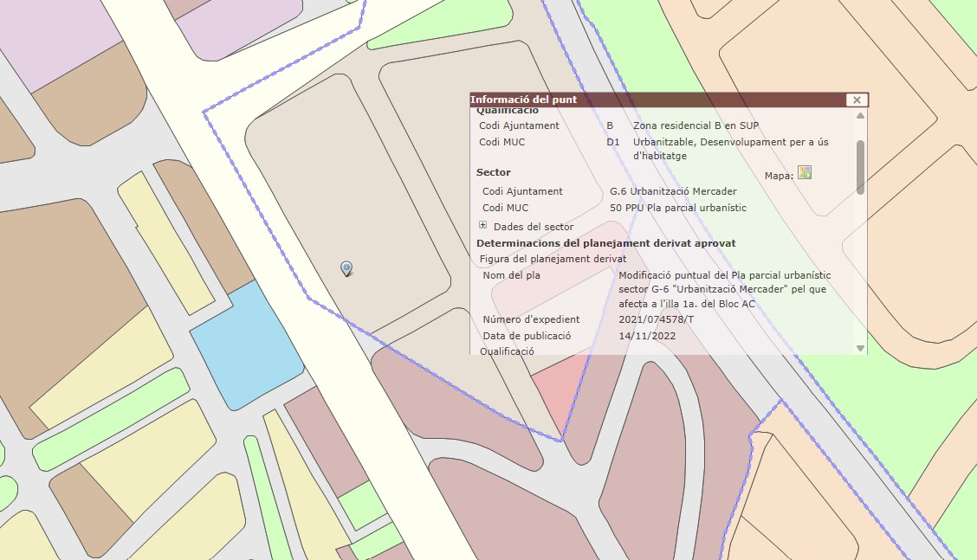The height and width of the screenshot is (560, 977).
Task: Click the blue location pin marker on map
Action: [346, 268]
